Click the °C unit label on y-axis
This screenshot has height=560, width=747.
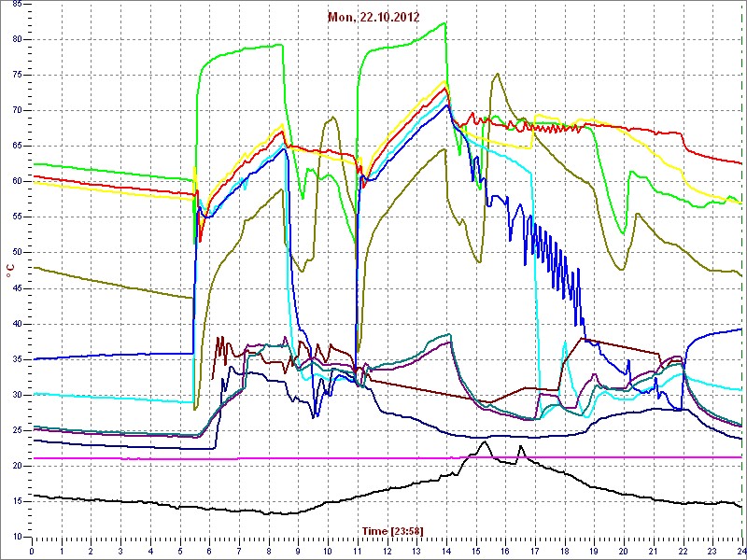[11, 271]
